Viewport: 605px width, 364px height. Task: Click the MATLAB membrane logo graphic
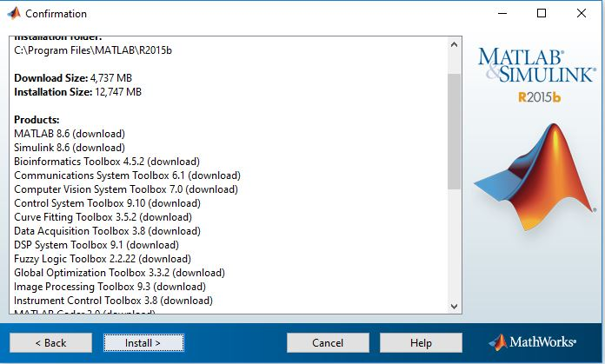(x=535, y=177)
